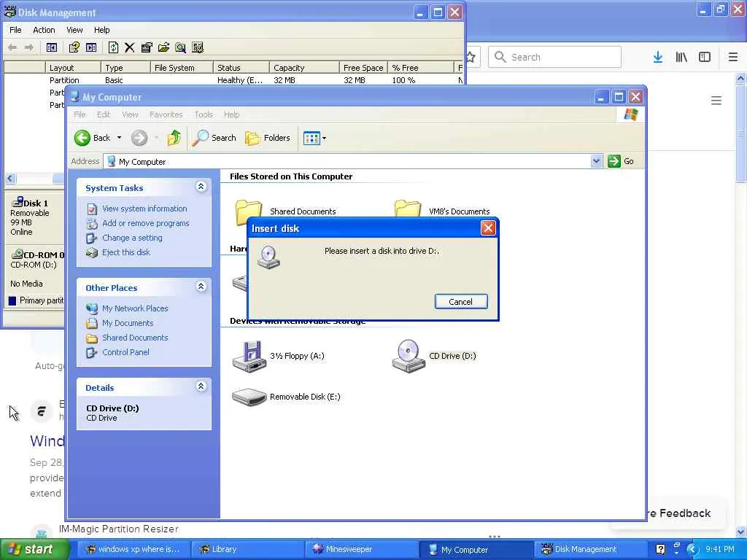747x560 pixels.
Task: Click the Up folder icon in My Computer
Action: tap(174, 138)
